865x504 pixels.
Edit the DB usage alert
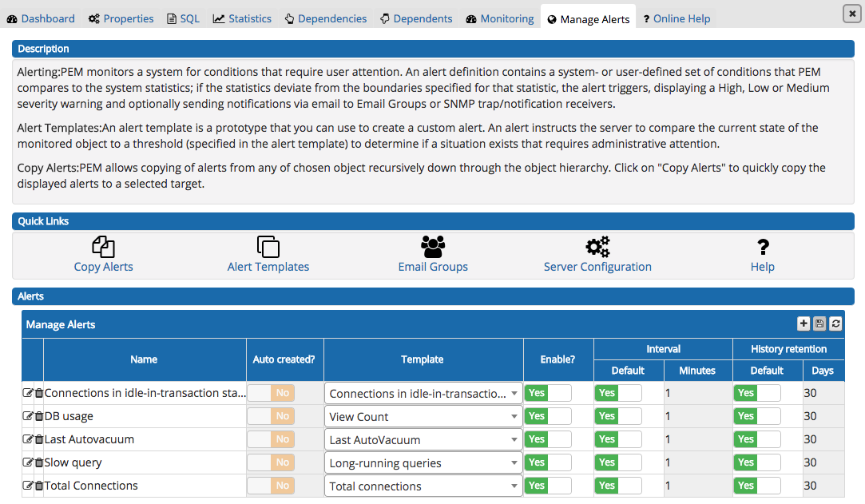click(x=28, y=416)
